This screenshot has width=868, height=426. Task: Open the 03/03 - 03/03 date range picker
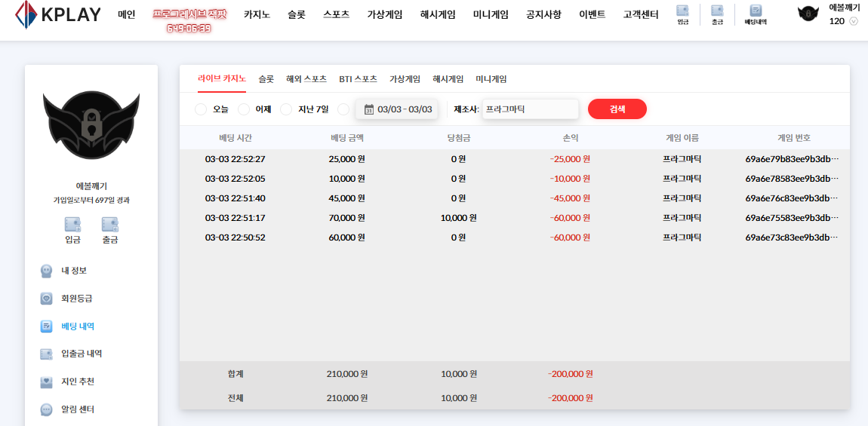tap(397, 109)
